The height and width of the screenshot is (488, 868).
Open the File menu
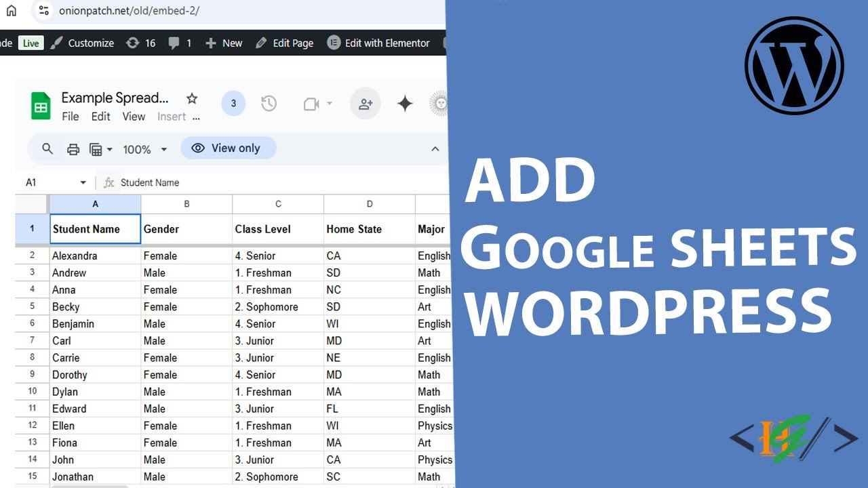[x=71, y=117]
